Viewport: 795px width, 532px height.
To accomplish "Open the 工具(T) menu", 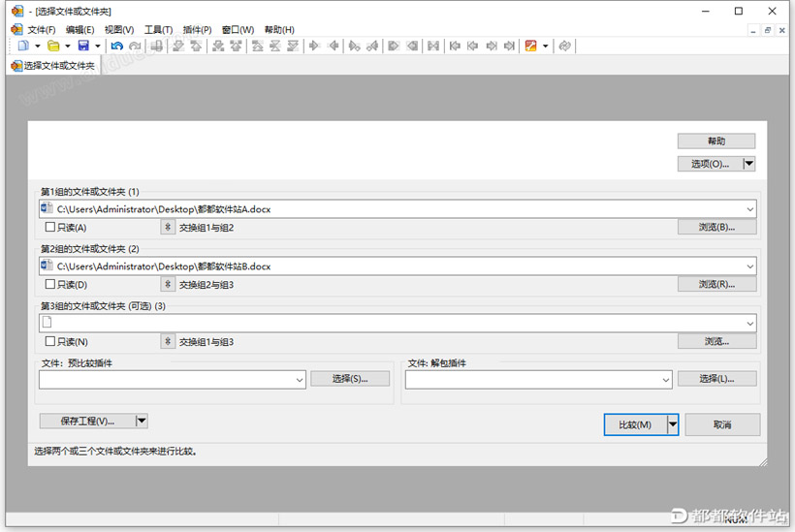I will click(x=158, y=30).
